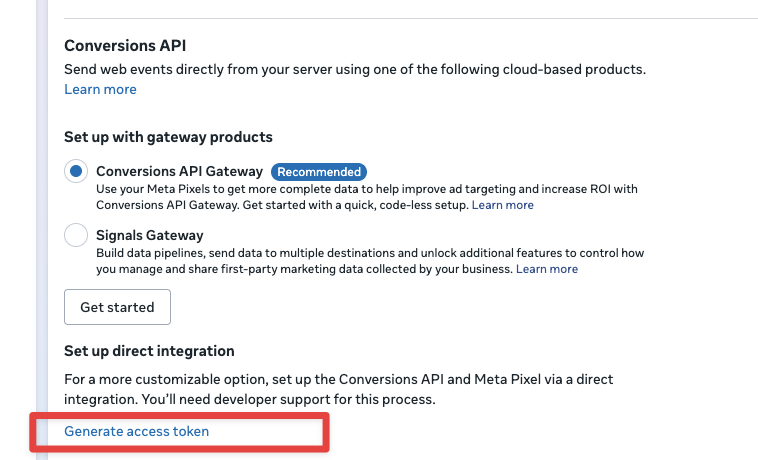Select the Signals Gateway radio button

pos(76,236)
